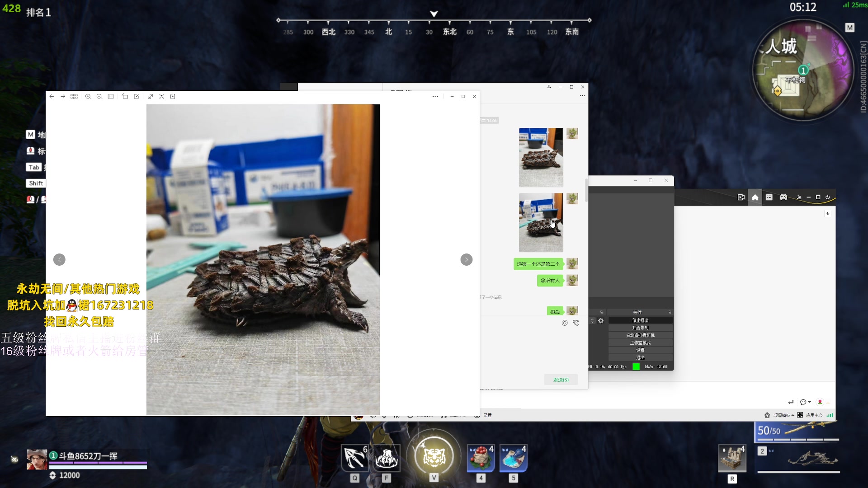Enable 工作室模式 studio mode
This screenshot has width=868, height=488.
640,343
